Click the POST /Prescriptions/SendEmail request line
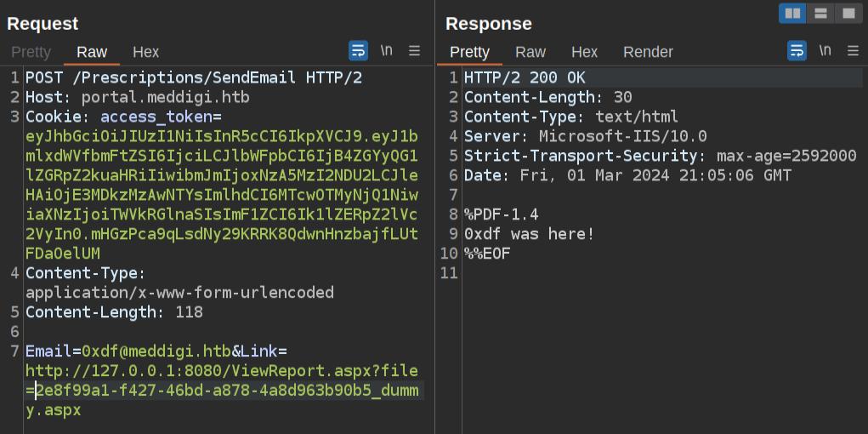The image size is (868, 434). (x=194, y=78)
